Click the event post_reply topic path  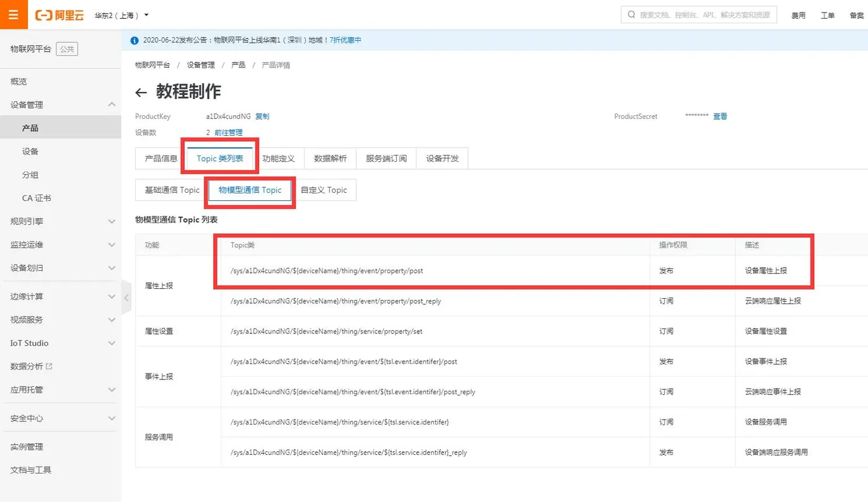(x=353, y=392)
